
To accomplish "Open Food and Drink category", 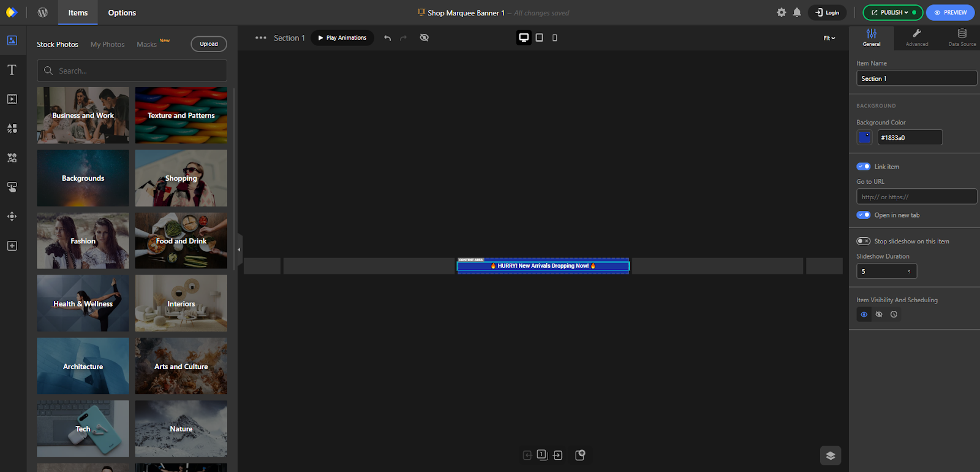I will coord(181,241).
